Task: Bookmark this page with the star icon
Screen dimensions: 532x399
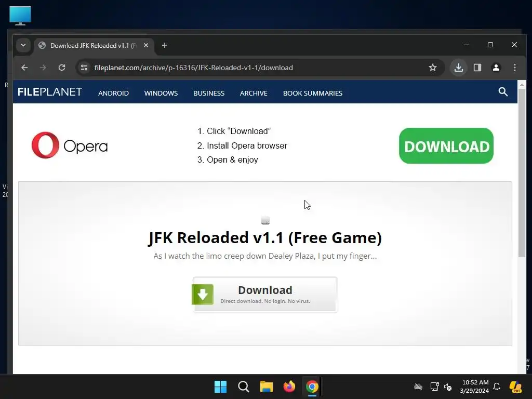Action: click(433, 68)
